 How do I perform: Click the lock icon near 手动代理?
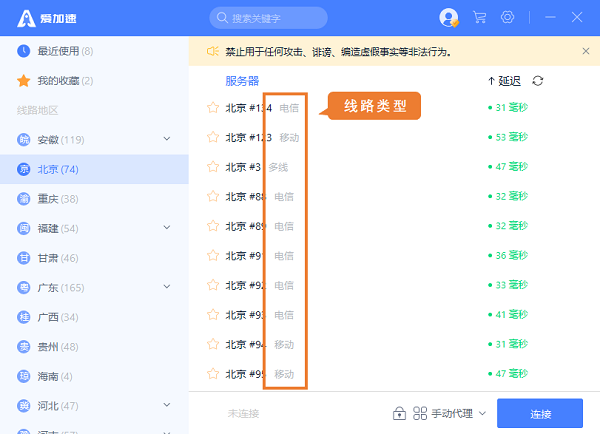pos(399,413)
